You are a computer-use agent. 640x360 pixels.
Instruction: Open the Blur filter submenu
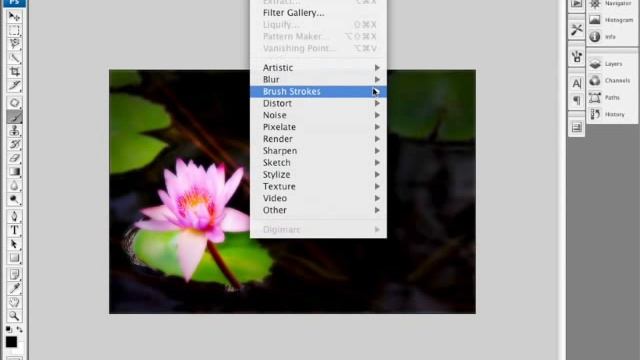318,80
